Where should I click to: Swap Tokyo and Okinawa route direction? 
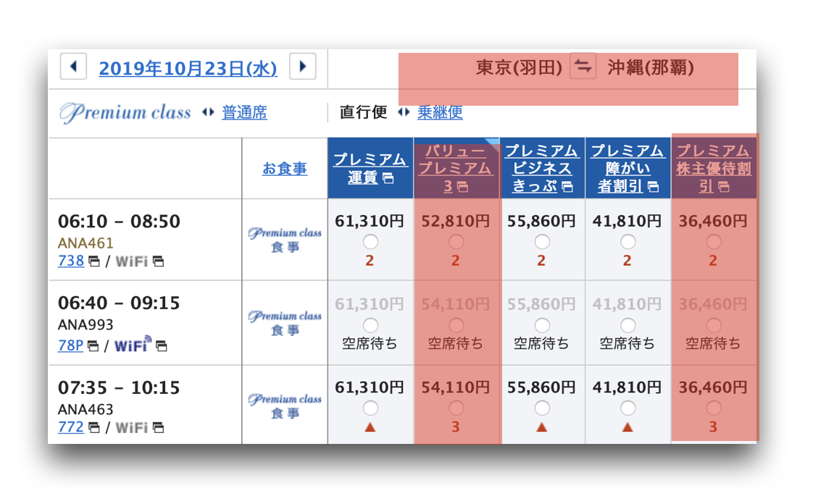583,67
